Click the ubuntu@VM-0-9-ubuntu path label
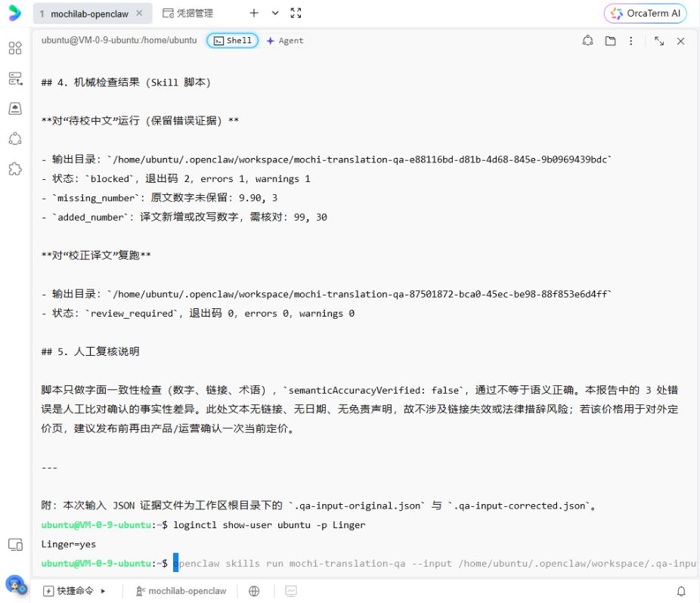This screenshot has height=603, width=700. (x=119, y=40)
